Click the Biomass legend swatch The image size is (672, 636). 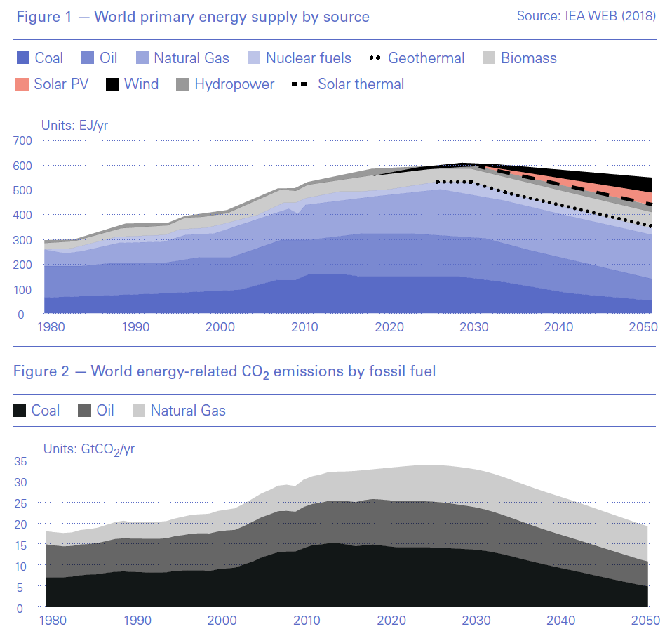pyautogui.click(x=489, y=58)
